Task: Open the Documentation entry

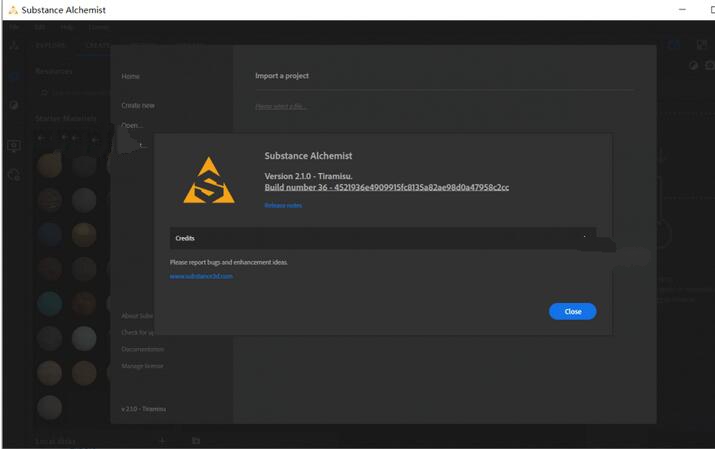Action: point(142,349)
